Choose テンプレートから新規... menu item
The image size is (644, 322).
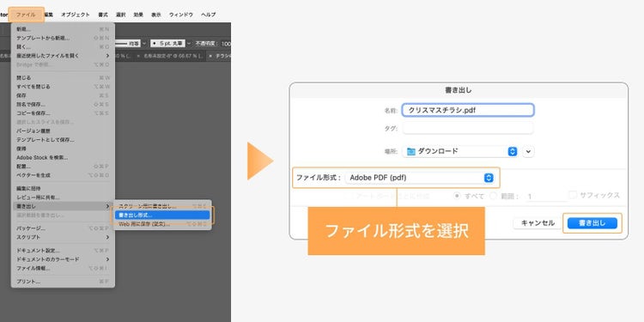[x=63, y=38]
